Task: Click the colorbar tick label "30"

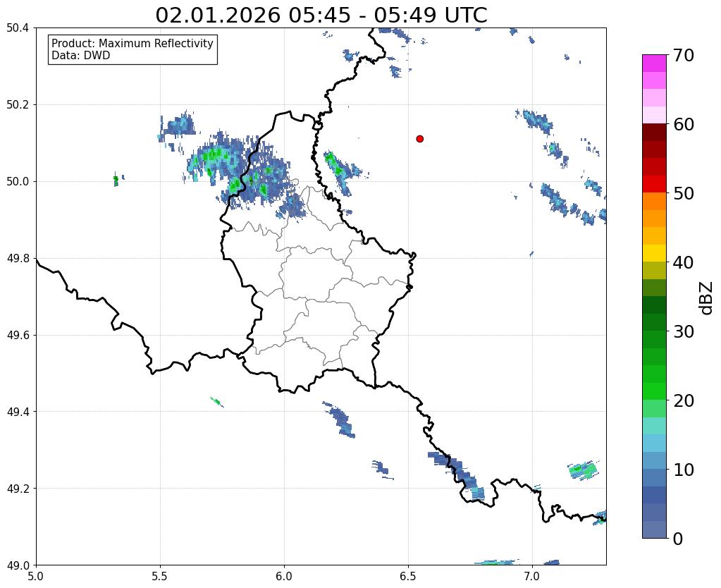Action: (684, 331)
